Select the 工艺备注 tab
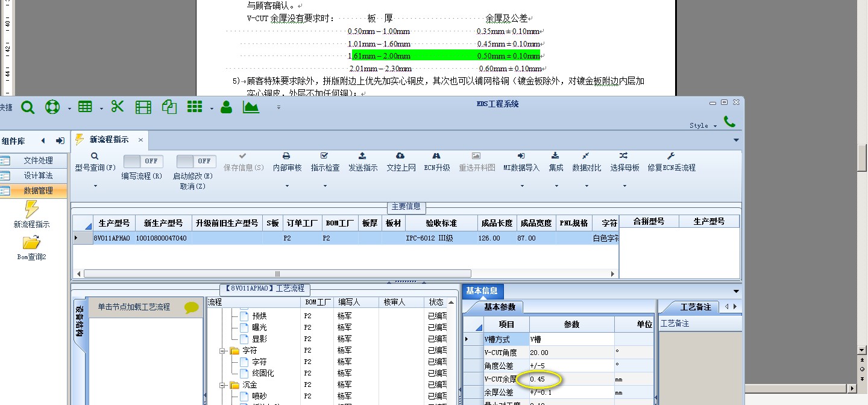868x405 pixels. coord(696,307)
